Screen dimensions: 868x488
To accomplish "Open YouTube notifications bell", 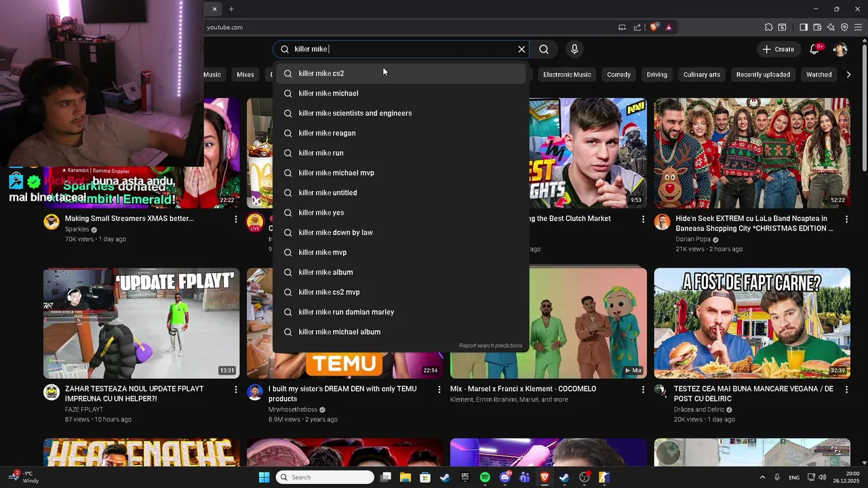I will pos(815,49).
